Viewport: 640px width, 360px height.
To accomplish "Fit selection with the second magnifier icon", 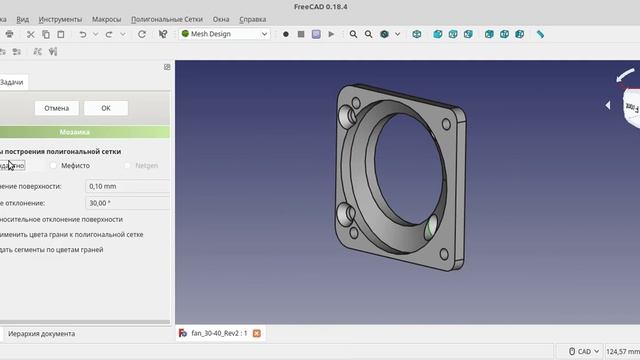I will [368, 34].
